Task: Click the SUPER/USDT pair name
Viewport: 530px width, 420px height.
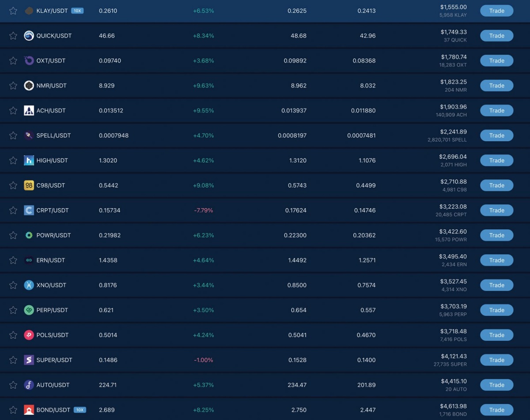Action: tap(54, 360)
